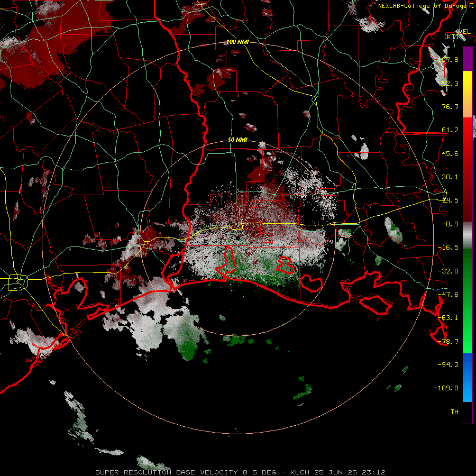Select the -16.5 velocity scale value

coord(448,248)
